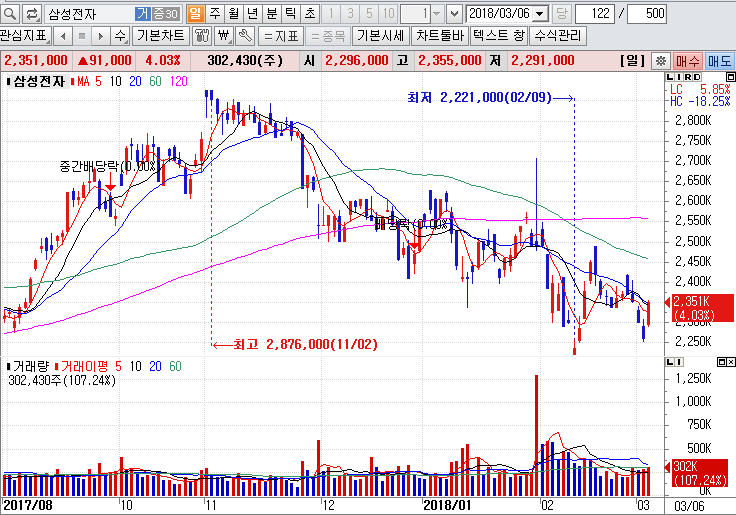Open the 차트툴바 chart toolbar tab
The height and width of the screenshot is (515, 736).
pos(439,36)
